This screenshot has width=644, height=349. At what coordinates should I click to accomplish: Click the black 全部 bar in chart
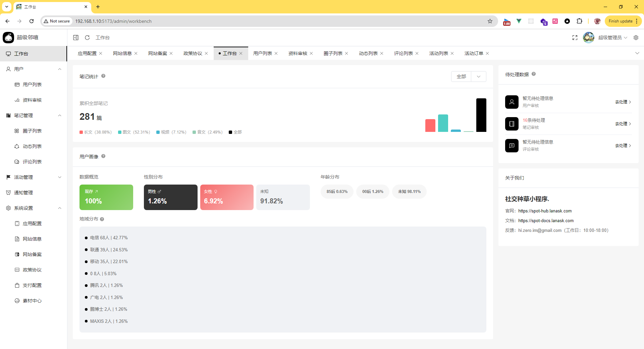481,115
